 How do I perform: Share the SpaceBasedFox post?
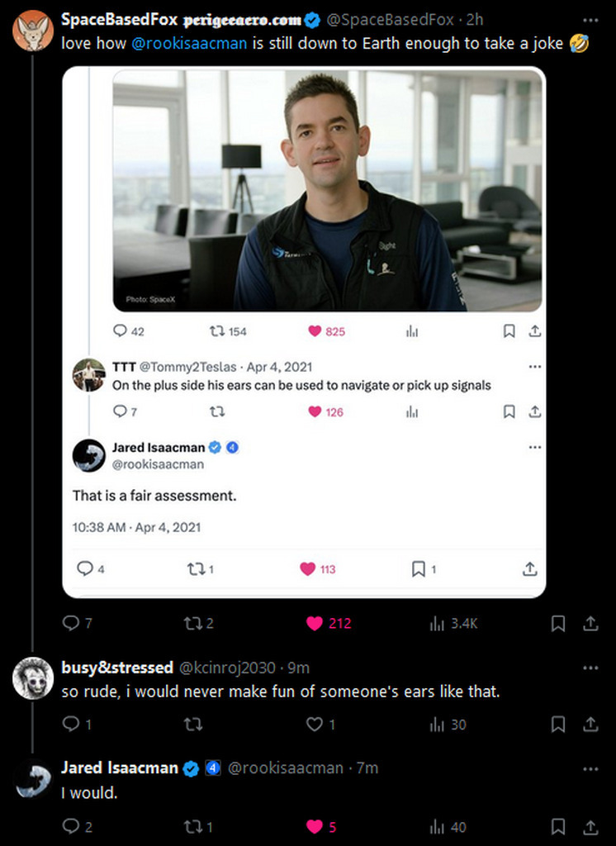click(590, 624)
